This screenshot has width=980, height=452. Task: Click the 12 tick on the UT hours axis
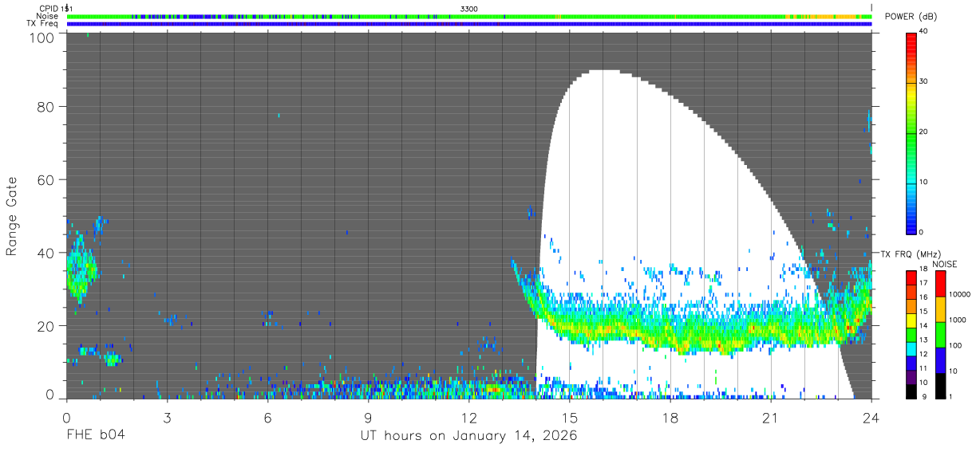click(x=468, y=418)
